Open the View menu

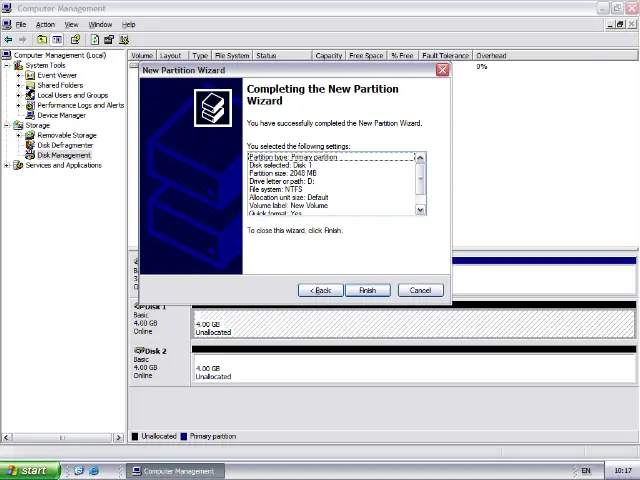tap(71, 24)
